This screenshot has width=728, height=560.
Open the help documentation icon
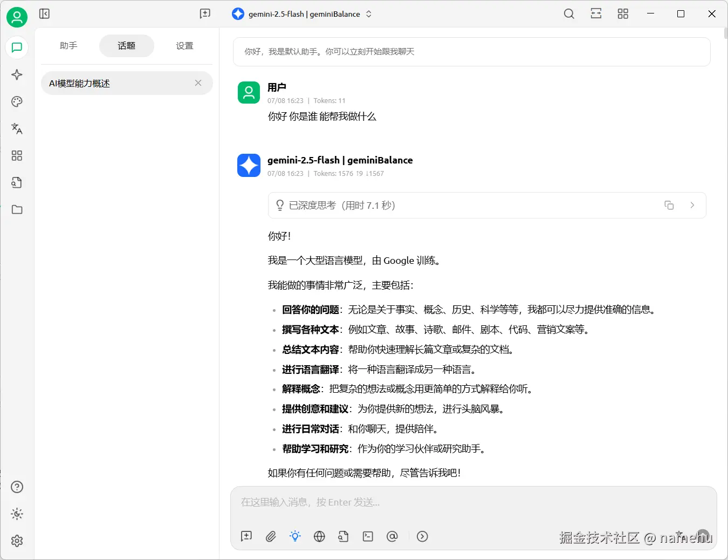coord(17,487)
